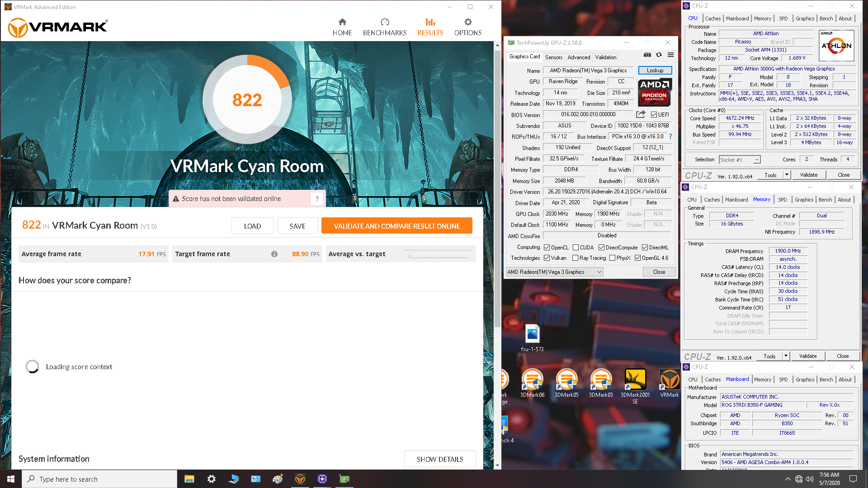Click the LOAD result button

pyautogui.click(x=252, y=226)
